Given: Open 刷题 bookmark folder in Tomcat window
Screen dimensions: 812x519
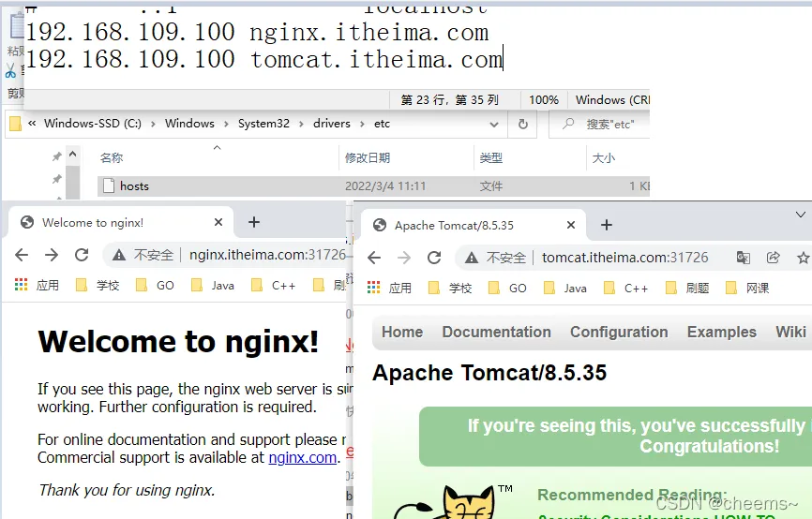Looking at the screenshot, I should pyautogui.click(x=687, y=289).
